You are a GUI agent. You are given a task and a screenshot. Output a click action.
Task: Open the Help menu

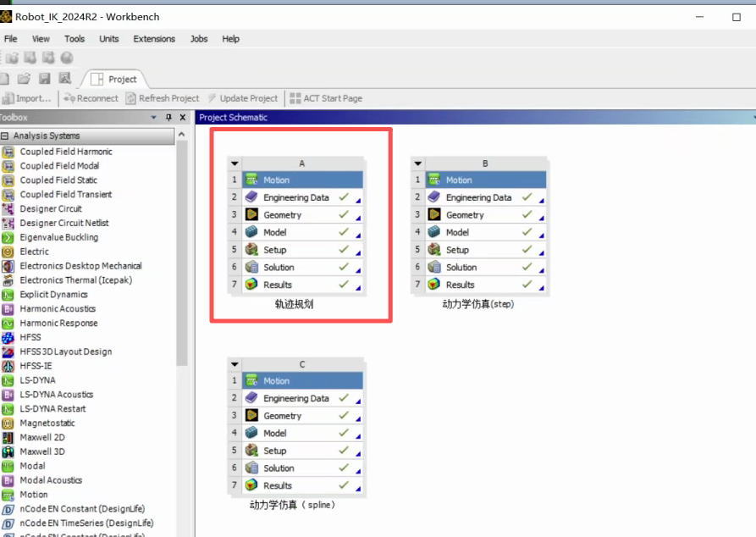pos(230,39)
